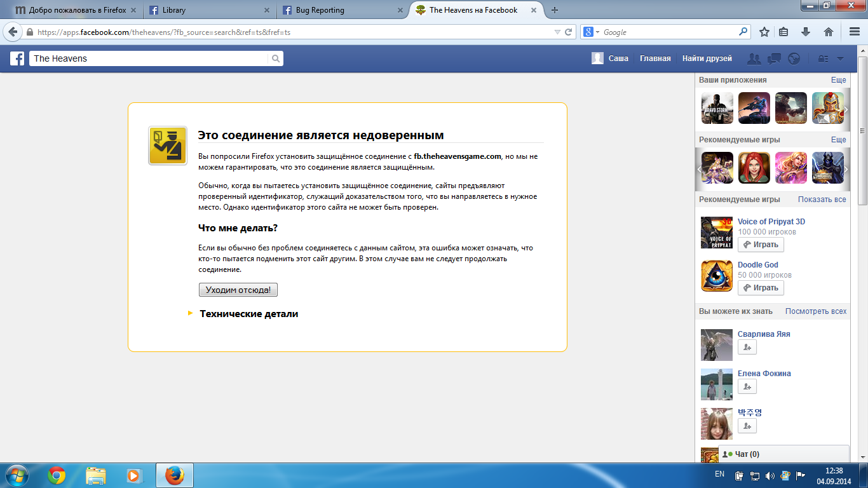The width and height of the screenshot is (868, 488).
Task: Click the Facebook search magnifier button
Action: [276, 58]
